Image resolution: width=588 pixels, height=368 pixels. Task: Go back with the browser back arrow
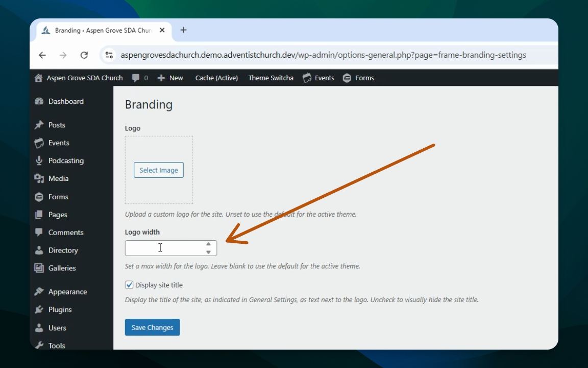click(x=42, y=55)
